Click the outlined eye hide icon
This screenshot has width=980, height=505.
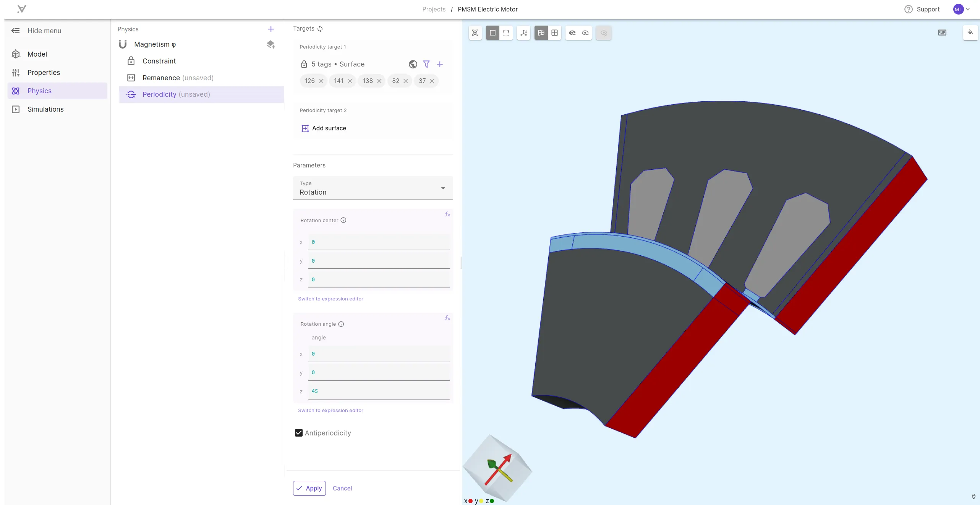[585, 33]
